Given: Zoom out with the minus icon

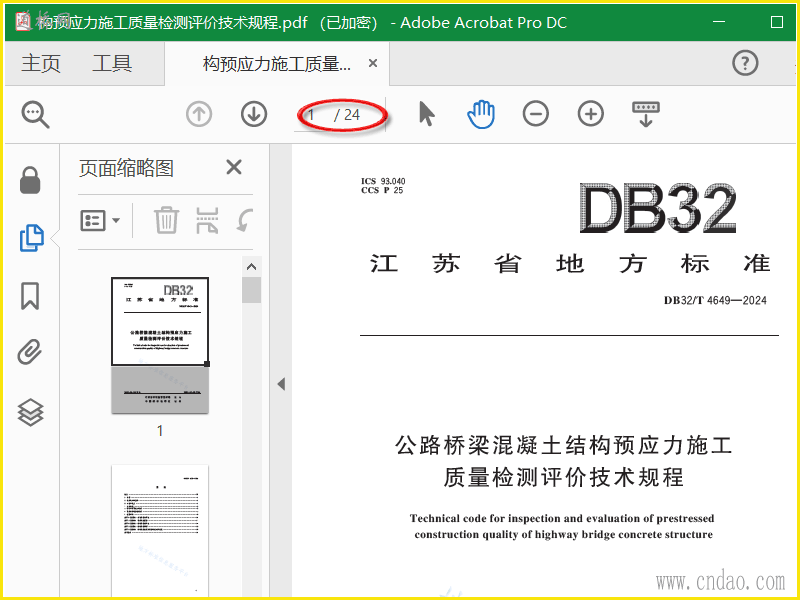Looking at the screenshot, I should click(x=536, y=114).
